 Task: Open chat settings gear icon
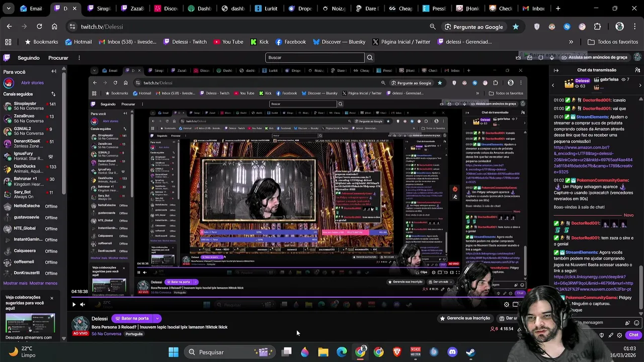[619, 335]
